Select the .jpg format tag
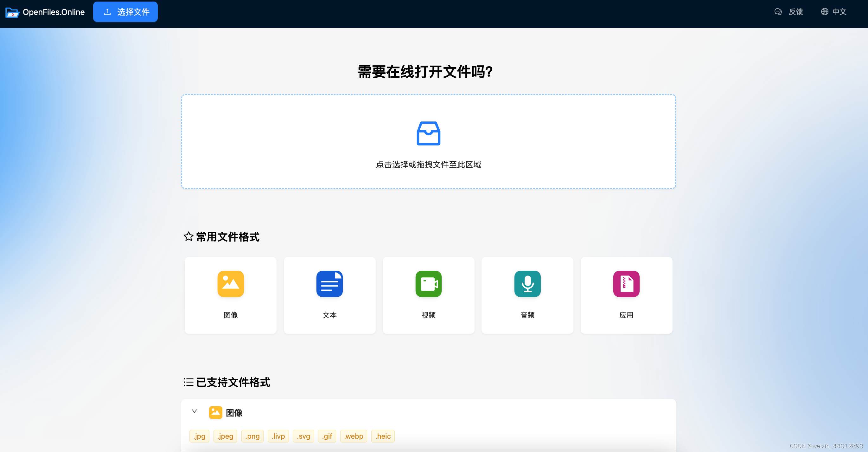This screenshot has width=868, height=452. click(199, 436)
